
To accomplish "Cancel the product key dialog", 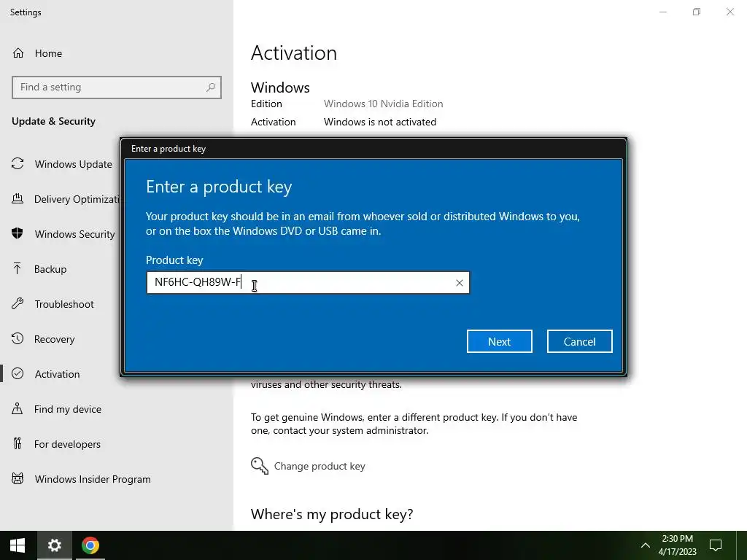I will 579,341.
